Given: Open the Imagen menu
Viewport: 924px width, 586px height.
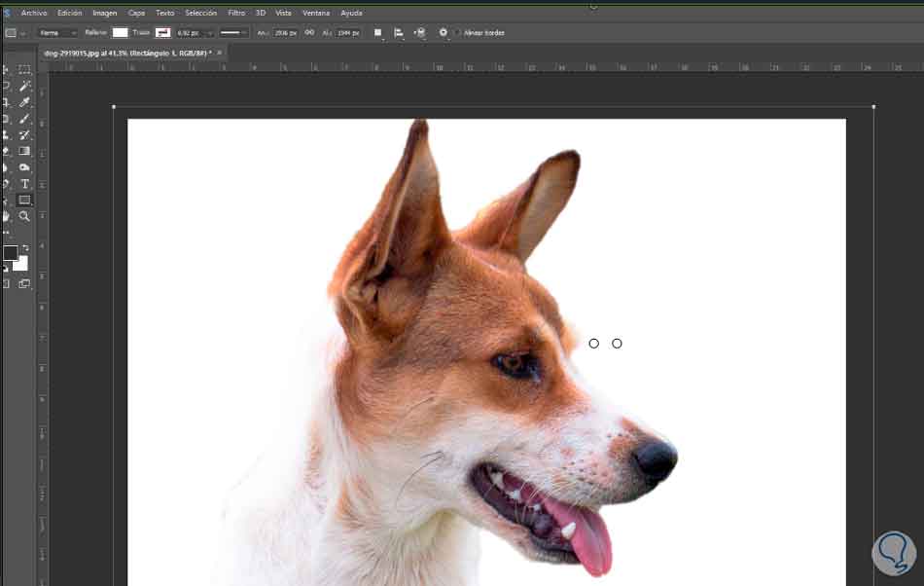Looking at the screenshot, I should tap(105, 13).
